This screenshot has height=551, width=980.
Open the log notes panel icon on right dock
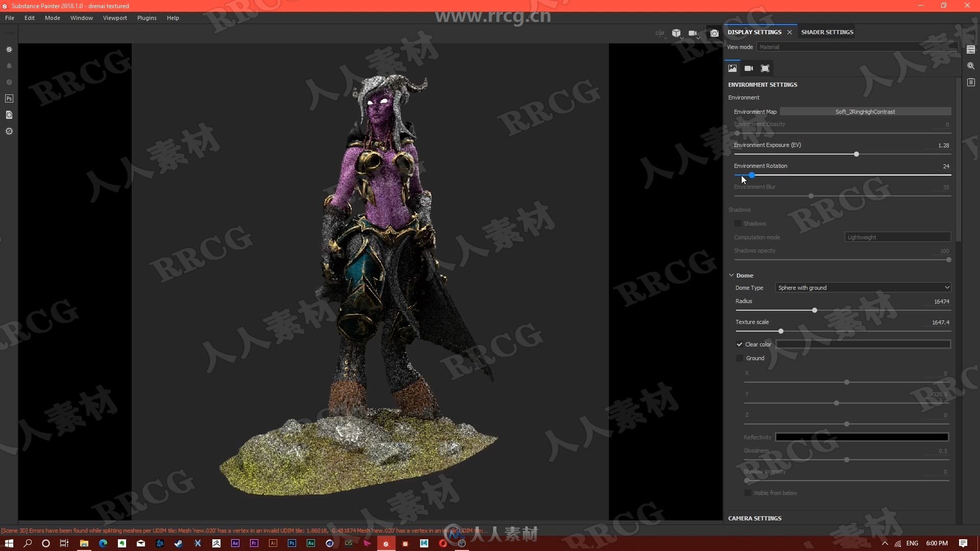[971, 82]
